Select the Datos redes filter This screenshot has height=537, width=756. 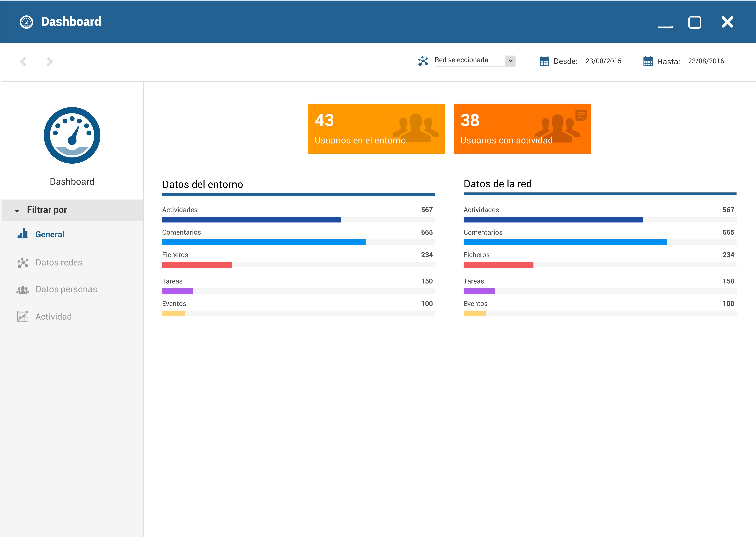[59, 262]
